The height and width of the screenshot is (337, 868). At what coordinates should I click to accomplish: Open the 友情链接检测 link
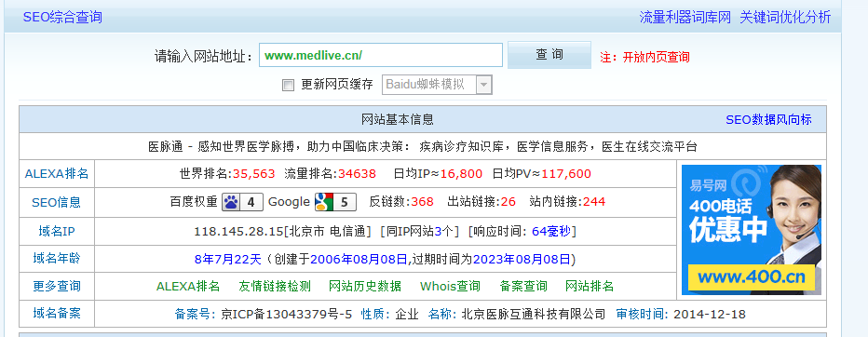275,286
